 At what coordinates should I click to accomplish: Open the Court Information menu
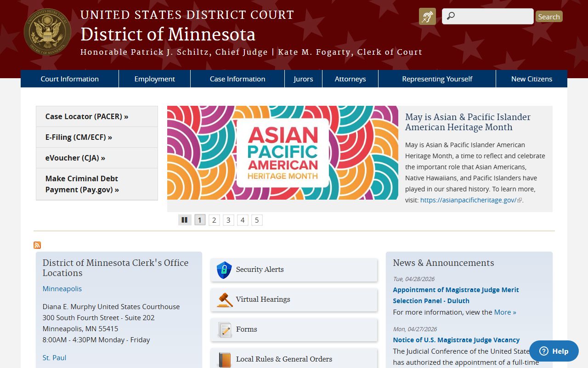pos(69,79)
